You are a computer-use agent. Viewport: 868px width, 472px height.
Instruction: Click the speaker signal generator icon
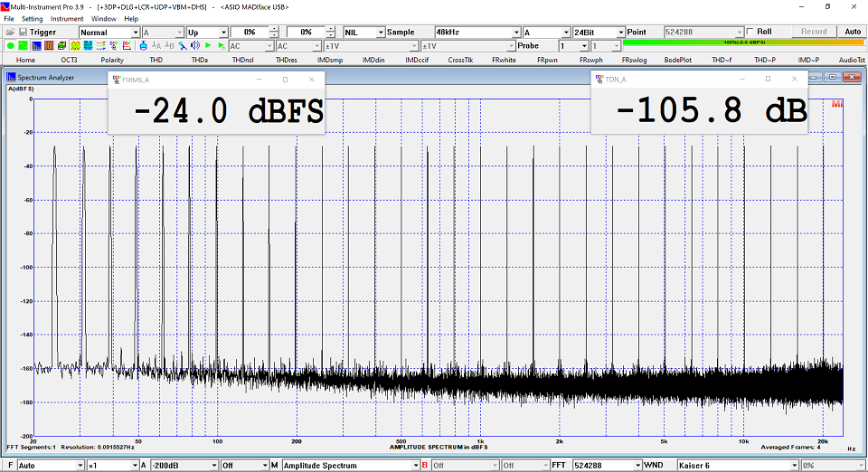pyautogui.click(x=193, y=45)
